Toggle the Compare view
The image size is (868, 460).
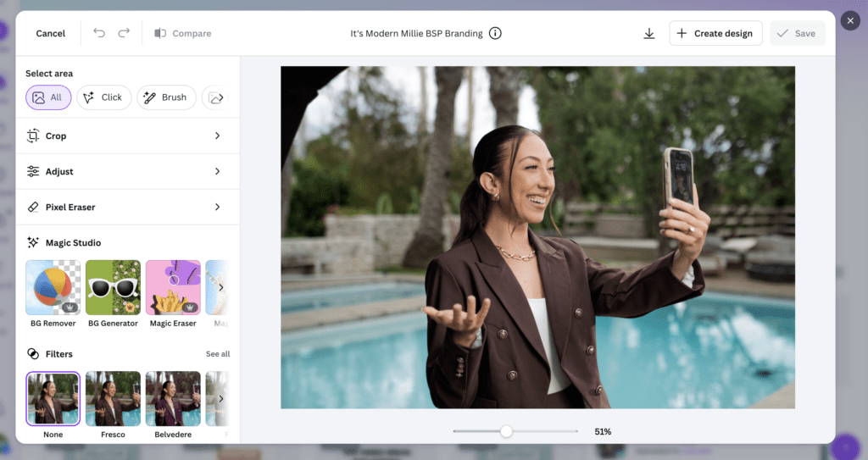[182, 33]
